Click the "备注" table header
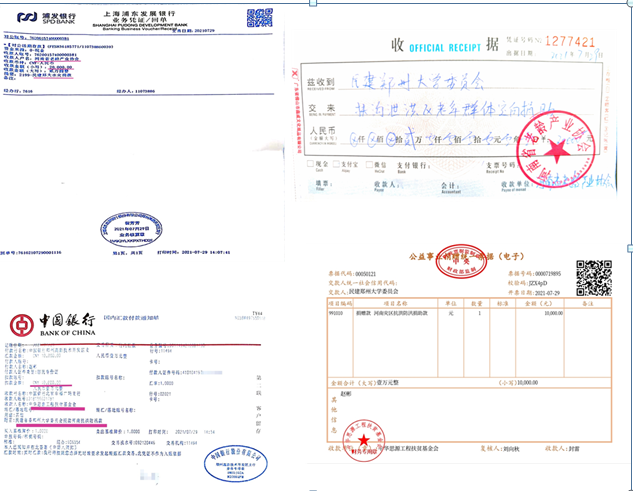Image resolution: width=633 pixels, height=491 pixels. 587,303
